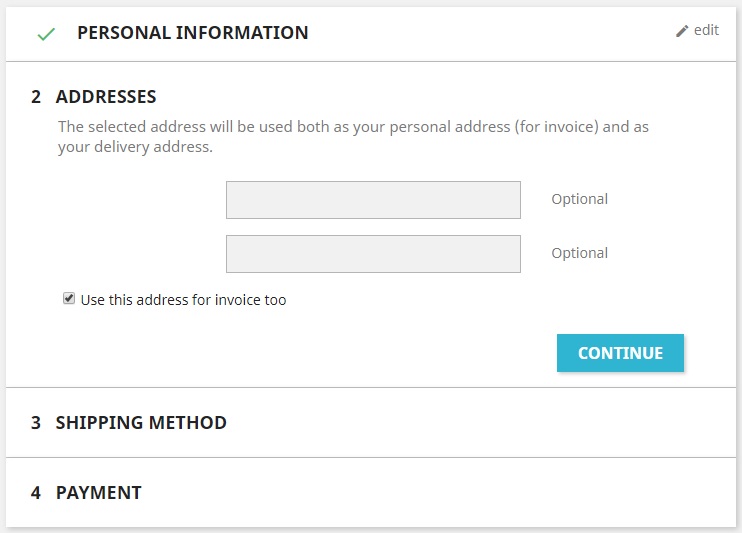Click the step number 2 label
The height and width of the screenshot is (533, 742).
(36, 97)
